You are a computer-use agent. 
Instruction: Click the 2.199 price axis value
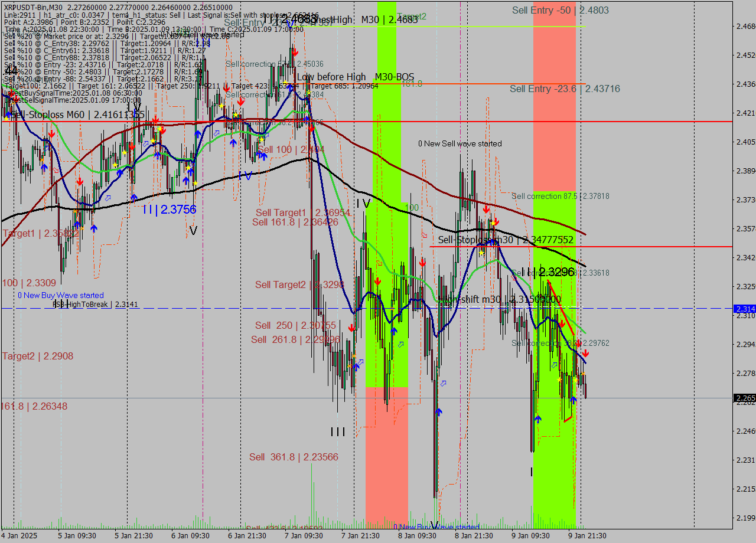(745, 518)
